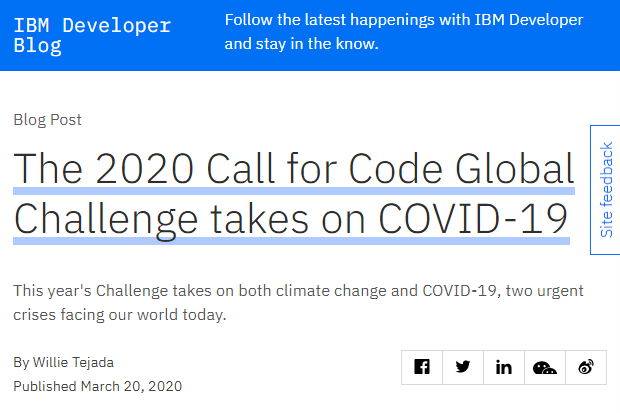620x413 pixels.
Task: Share the post on Facebook
Action: click(422, 367)
